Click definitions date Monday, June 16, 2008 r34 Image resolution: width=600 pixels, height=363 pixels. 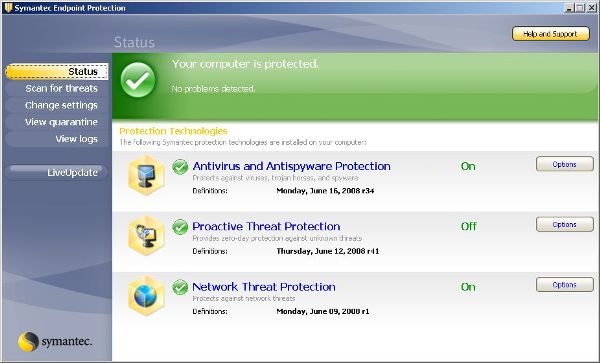(325, 190)
